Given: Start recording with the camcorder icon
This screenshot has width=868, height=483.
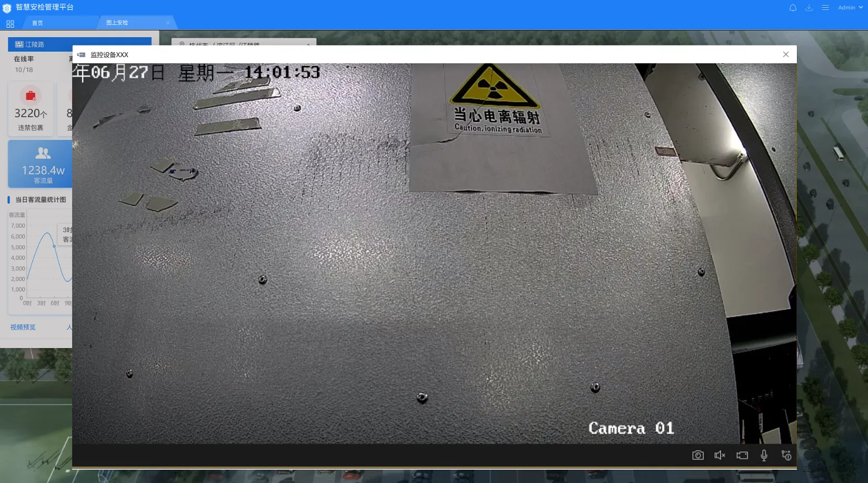Looking at the screenshot, I should pos(742,455).
